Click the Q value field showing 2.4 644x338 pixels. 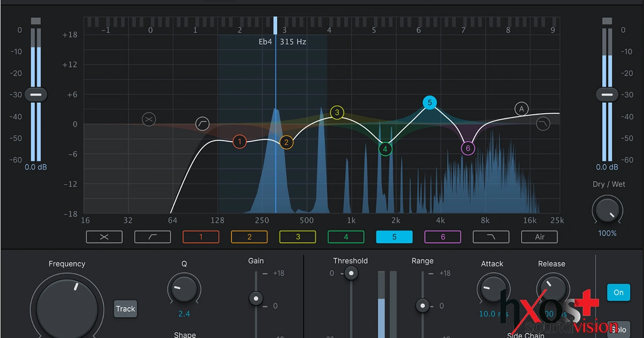(x=184, y=314)
